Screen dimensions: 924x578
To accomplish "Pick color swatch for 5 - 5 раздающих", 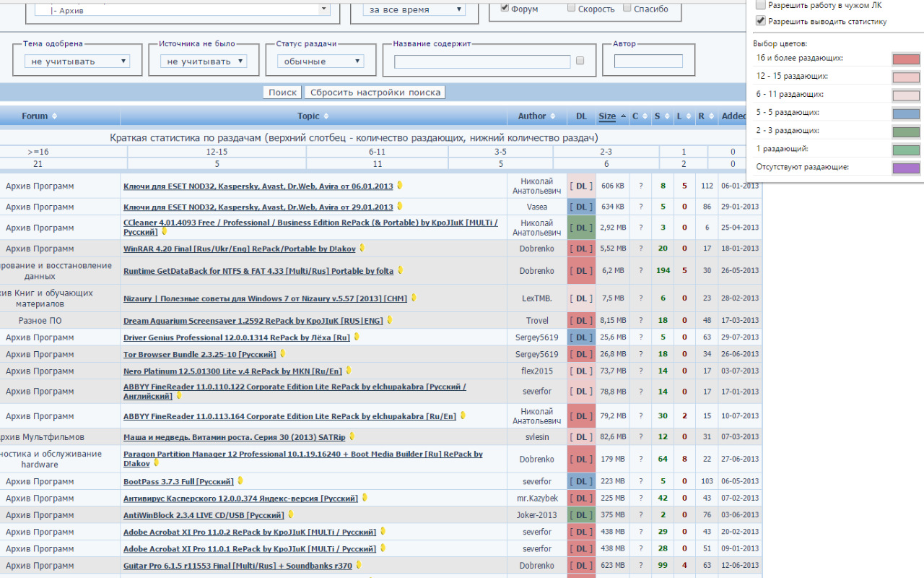I will click(906, 113).
